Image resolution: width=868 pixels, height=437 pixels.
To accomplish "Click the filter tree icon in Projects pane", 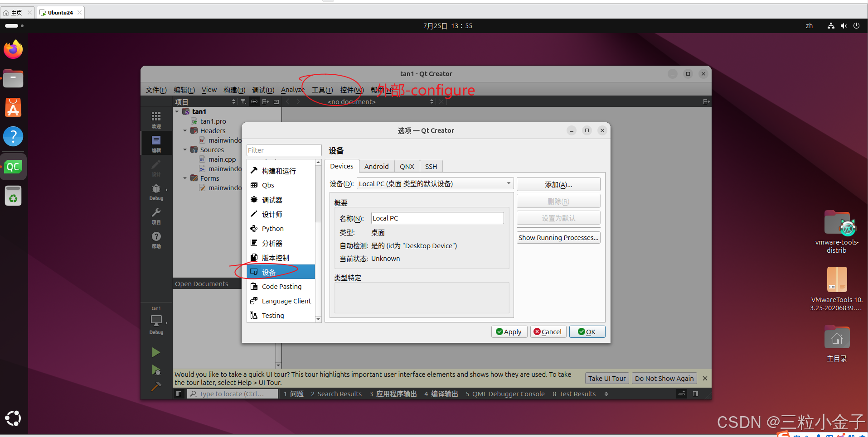I will point(243,101).
